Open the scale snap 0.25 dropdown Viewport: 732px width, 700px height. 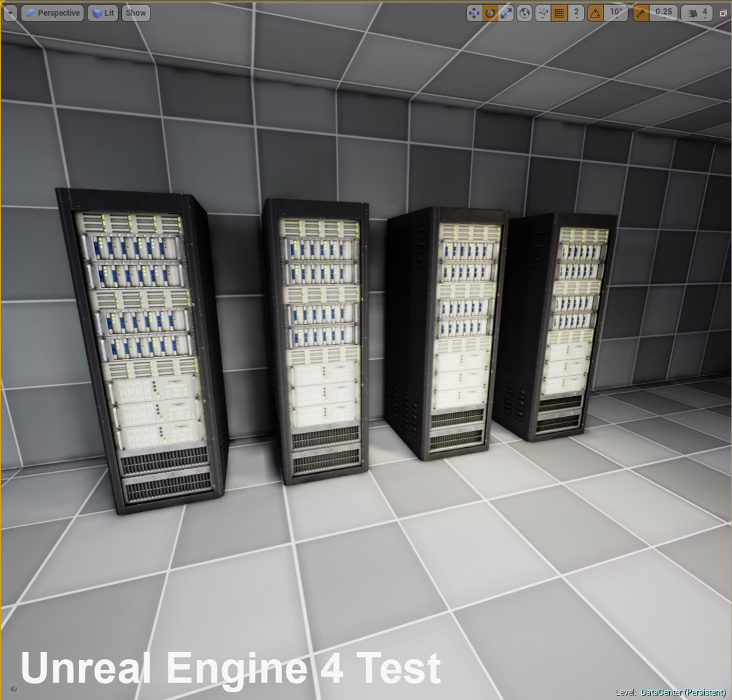[663, 13]
